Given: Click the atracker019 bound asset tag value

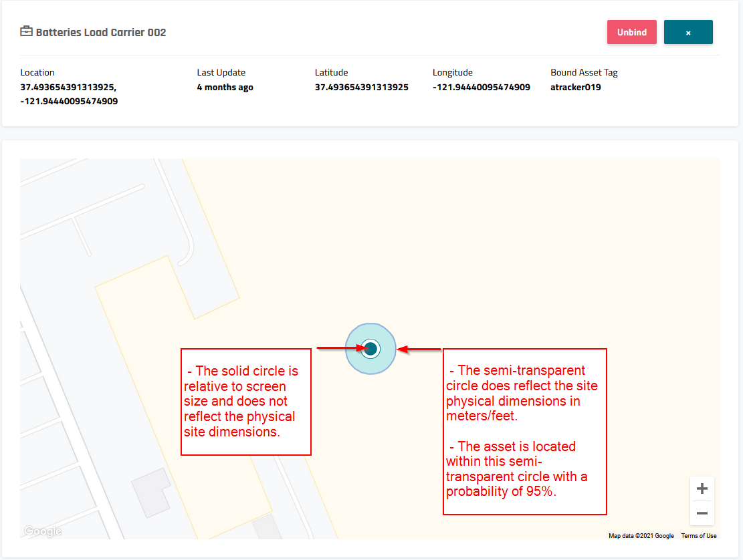Looking at the screenshot, I should [575, 87].
